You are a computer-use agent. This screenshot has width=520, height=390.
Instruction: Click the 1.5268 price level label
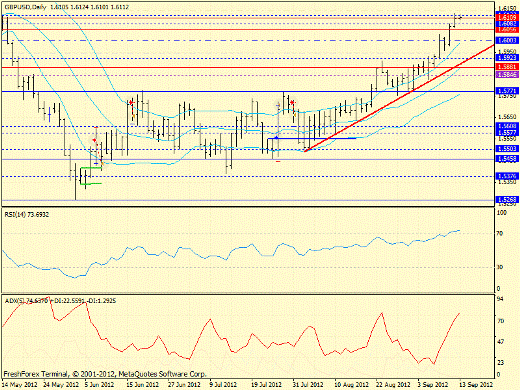tap(507, 200)
